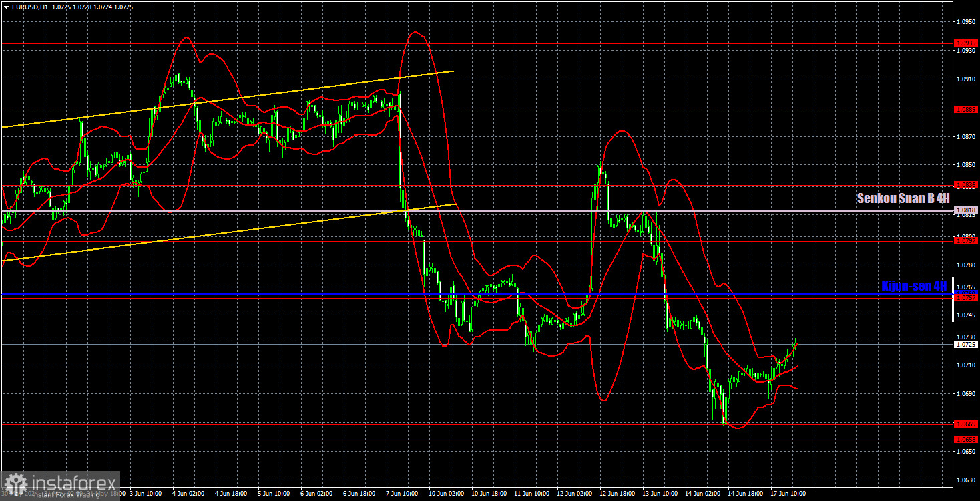Select the 1.0836 red level label
The height and width of the screenshot is (501, 980).
pyautogui.click(x=967, y=184)
